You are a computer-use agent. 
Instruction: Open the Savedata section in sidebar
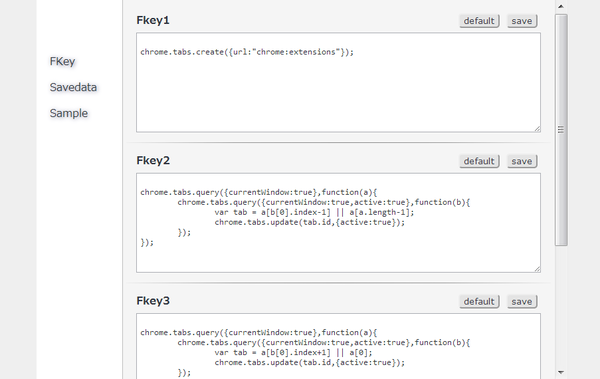[x=73, y=87]
